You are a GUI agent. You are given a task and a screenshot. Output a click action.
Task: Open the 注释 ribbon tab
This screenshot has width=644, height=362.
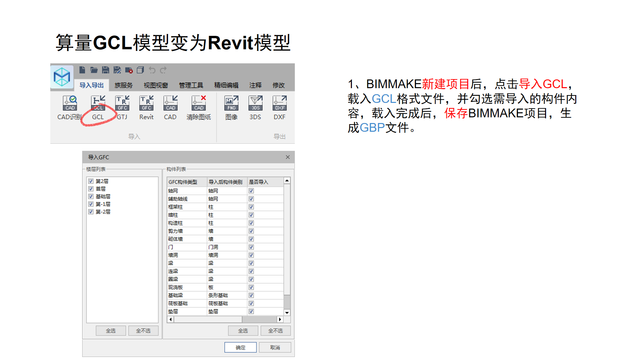pos(255,85)
